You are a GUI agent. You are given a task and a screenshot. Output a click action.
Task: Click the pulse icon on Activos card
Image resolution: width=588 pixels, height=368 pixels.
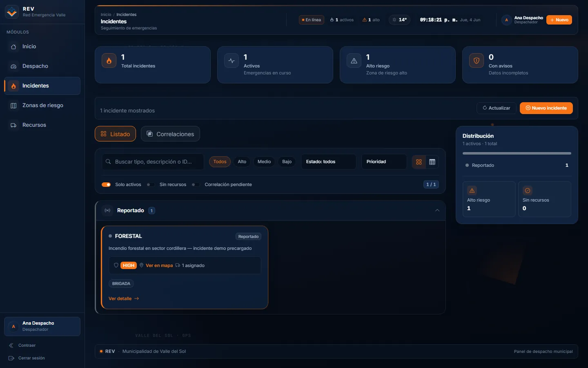point(232,61)
